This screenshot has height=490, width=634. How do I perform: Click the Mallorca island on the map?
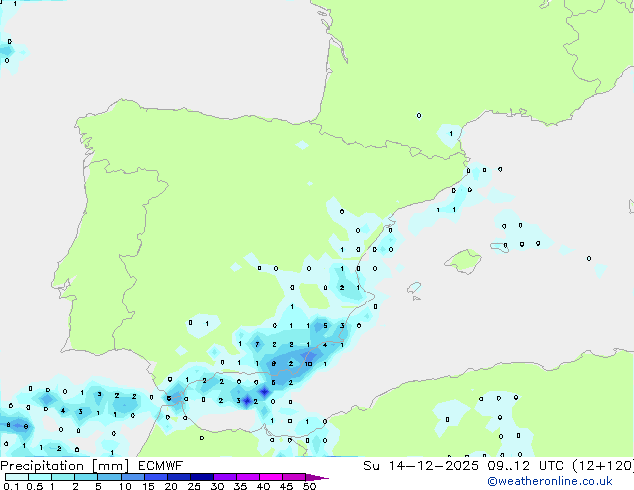463,262
